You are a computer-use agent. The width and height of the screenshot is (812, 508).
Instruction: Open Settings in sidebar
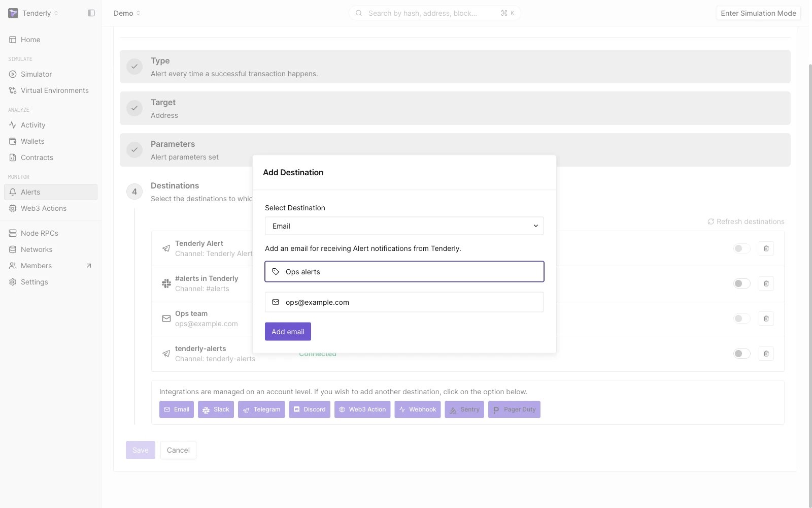point(51,282)
